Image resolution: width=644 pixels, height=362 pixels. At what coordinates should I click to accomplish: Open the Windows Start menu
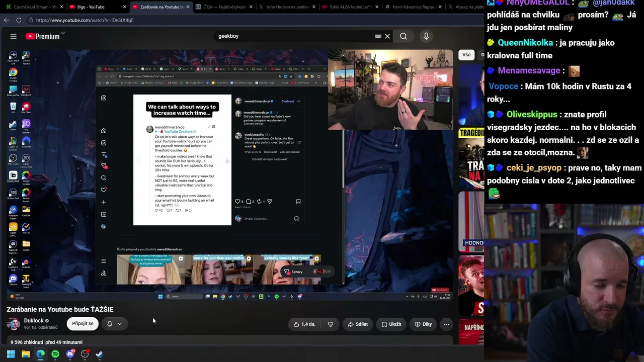point(11,354)
